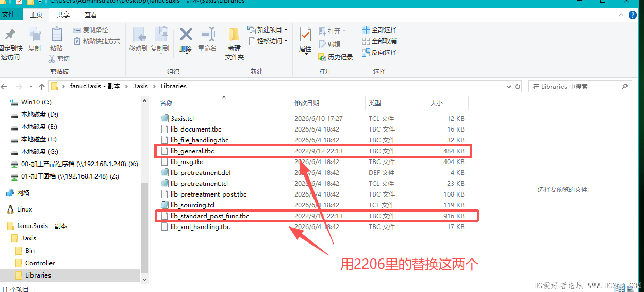Click Select none (全部取消)
The image size is (644, 292).
[379, 41]
